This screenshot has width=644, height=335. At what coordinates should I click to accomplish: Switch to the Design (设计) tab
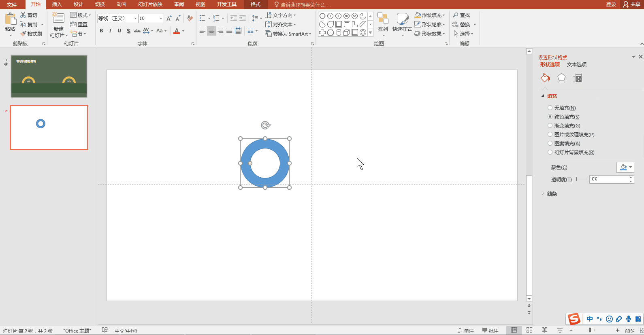click(79, 4)
